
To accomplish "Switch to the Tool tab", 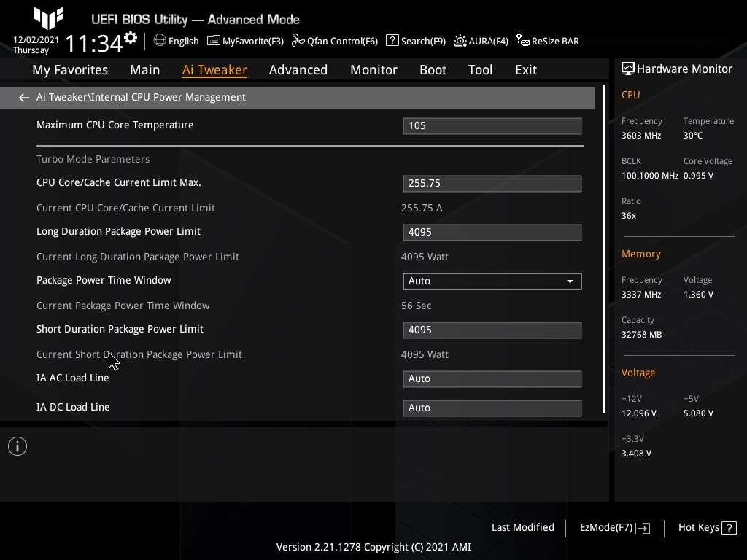I will pos(480,69).
